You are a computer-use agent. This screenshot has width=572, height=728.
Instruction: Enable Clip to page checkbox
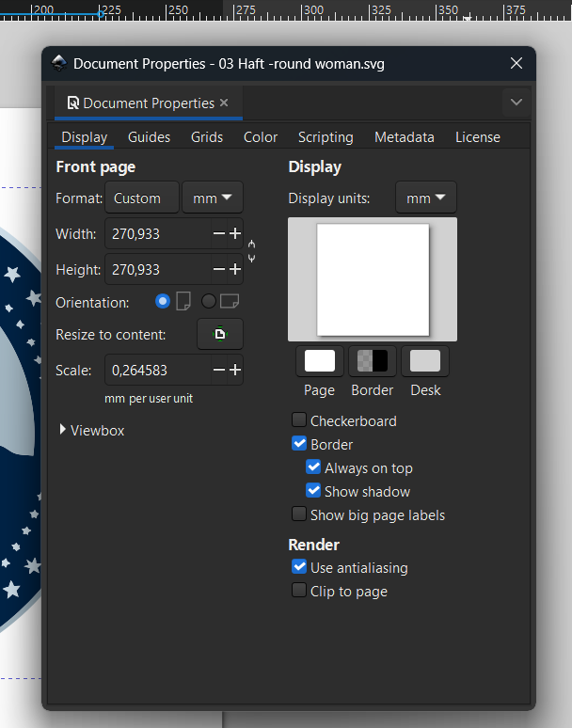pos(299,590)
